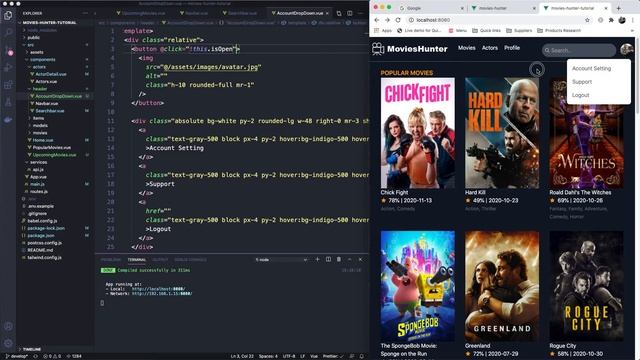Reload the localhost page in Chrome

click(x=398, y=20)
